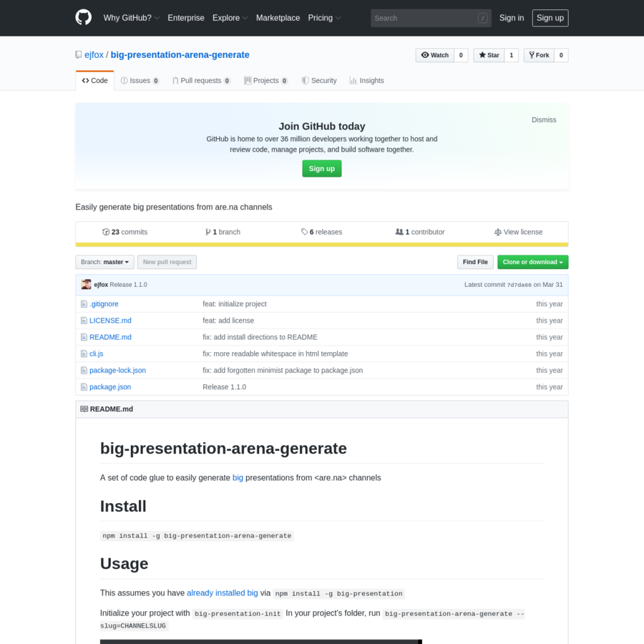Open the fork count 0
The width and height of the screenshot is (644, 644).
point(561,55)
